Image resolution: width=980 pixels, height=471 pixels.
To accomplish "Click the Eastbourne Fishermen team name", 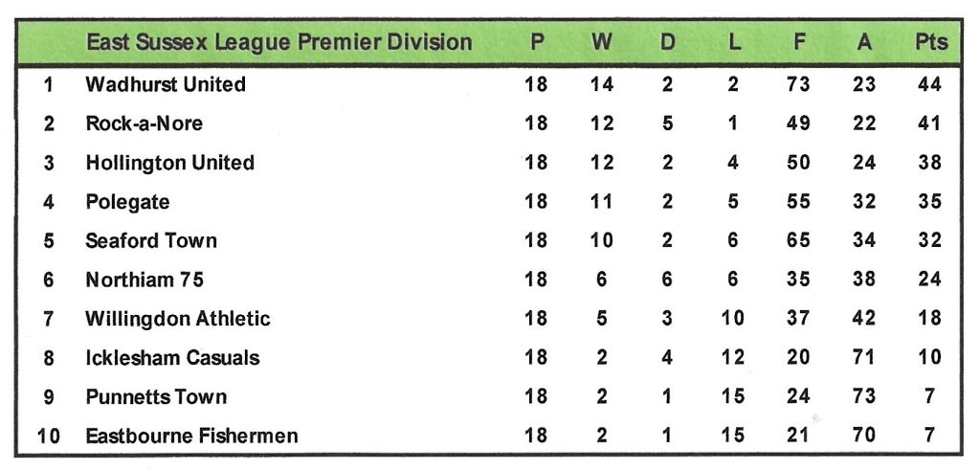I will 191,436.
